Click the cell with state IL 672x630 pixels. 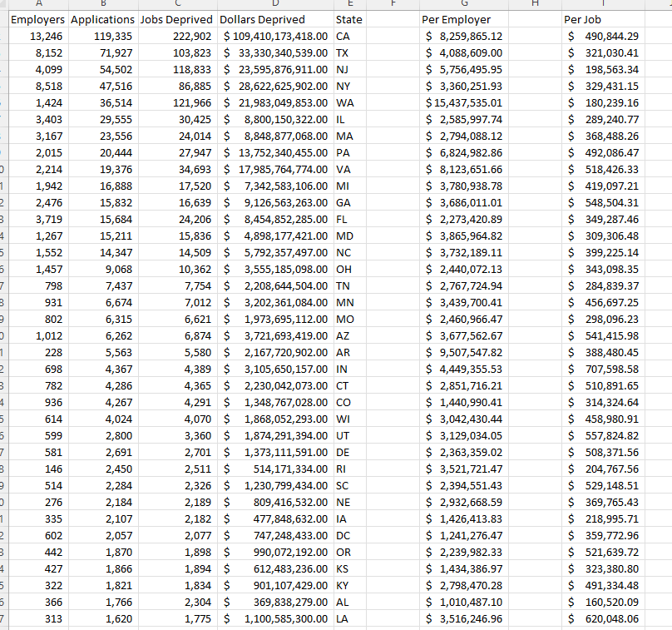350,120
